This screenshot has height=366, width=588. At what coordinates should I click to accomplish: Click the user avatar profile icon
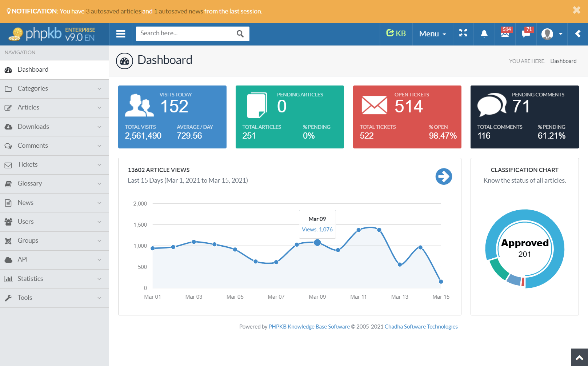click(547, 34)
